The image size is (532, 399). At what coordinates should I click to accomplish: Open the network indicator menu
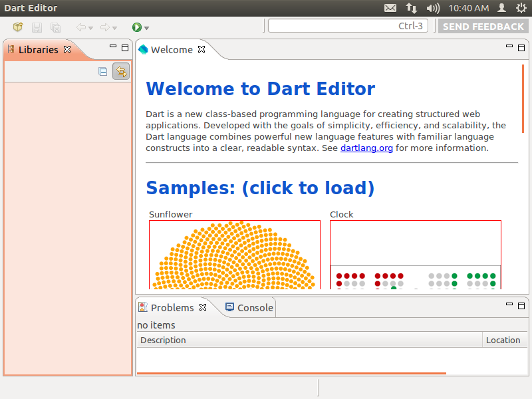click(411, 8)
